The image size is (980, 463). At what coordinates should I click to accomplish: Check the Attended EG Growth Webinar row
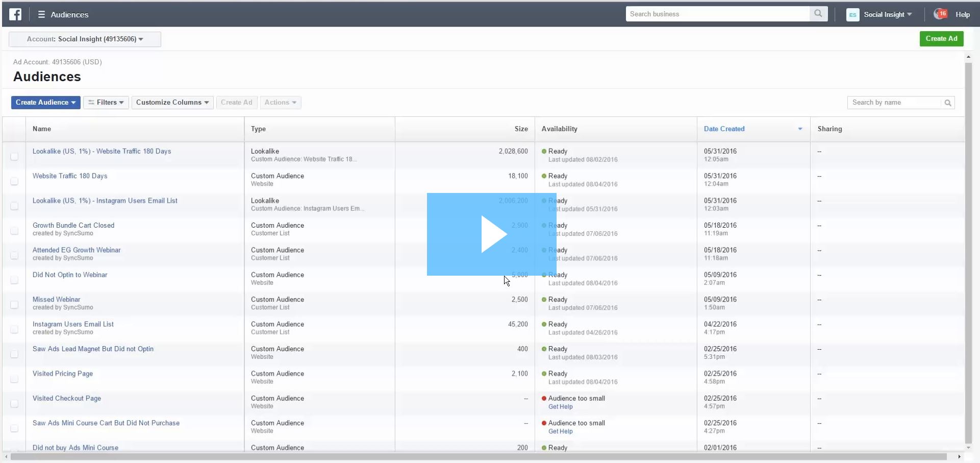tap(14, 255)
